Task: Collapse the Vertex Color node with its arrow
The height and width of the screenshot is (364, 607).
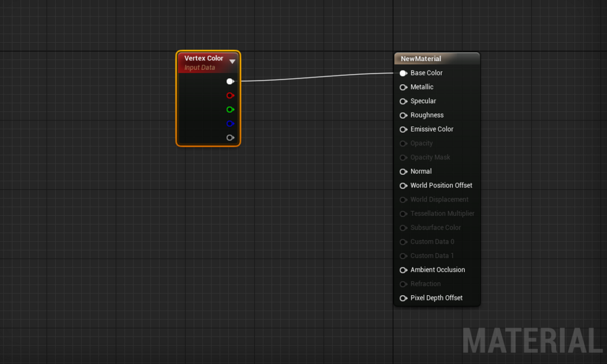Action: click(232, 61)
